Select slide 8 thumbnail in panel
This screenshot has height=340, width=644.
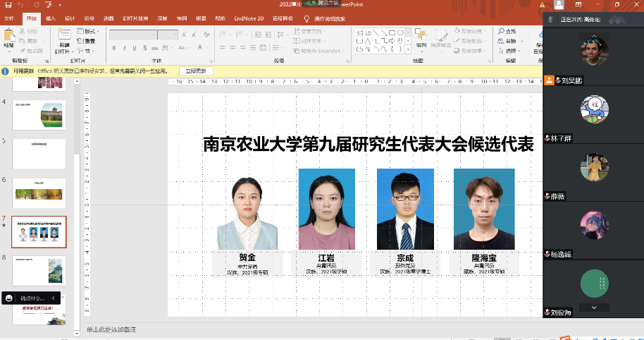coord(39,270)
